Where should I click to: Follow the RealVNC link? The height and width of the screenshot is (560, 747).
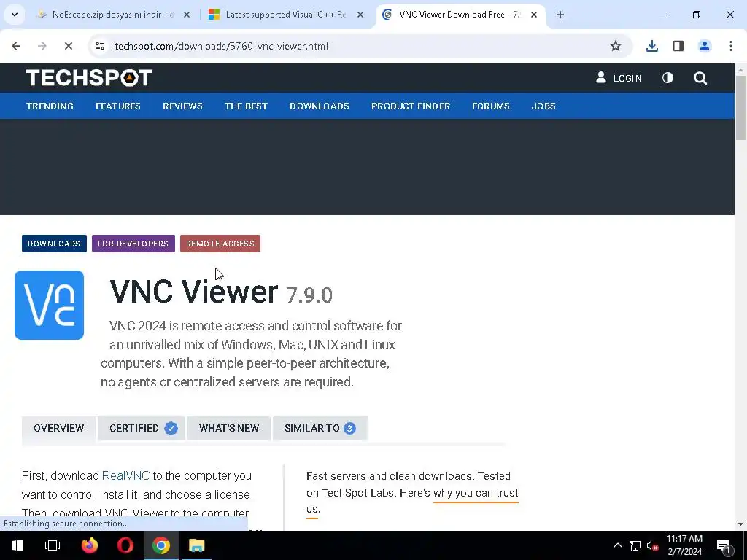[125, 475]
